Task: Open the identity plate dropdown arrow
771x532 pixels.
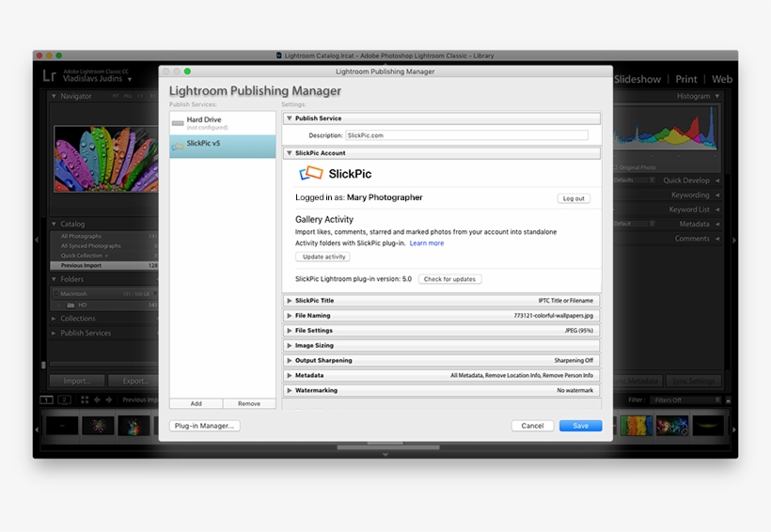Action: pos(130,79)
